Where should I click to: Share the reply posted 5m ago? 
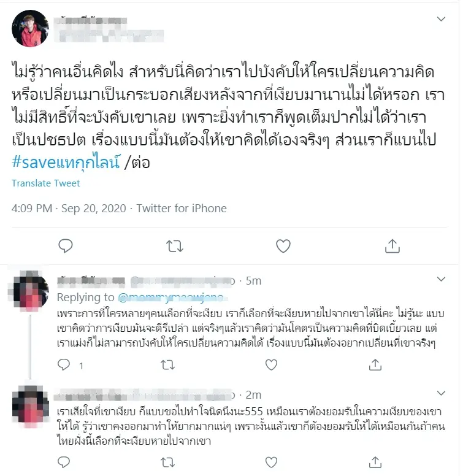pos(375,364)
